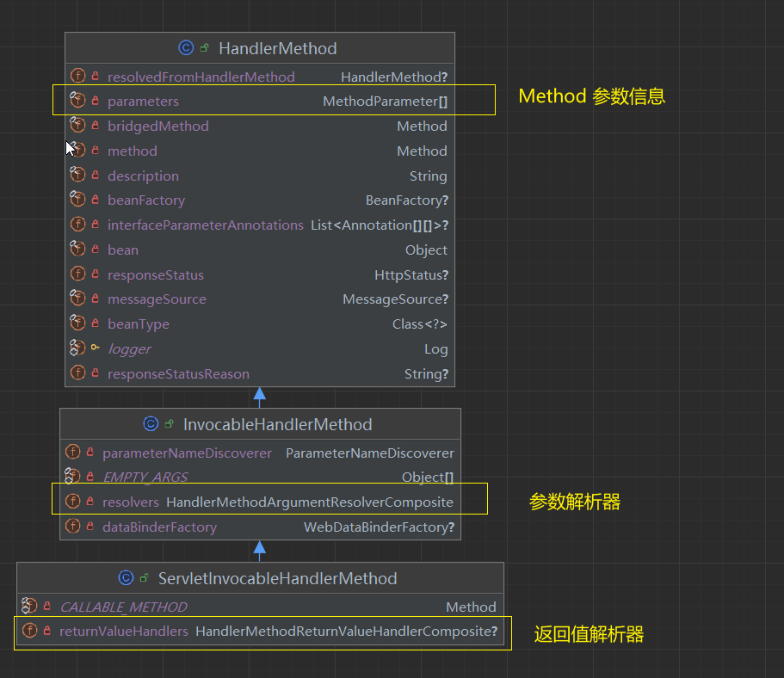The image size is (784, 678).
Task: Click the WebDataBinderFactory? type text
Action: tap(379, 527)
